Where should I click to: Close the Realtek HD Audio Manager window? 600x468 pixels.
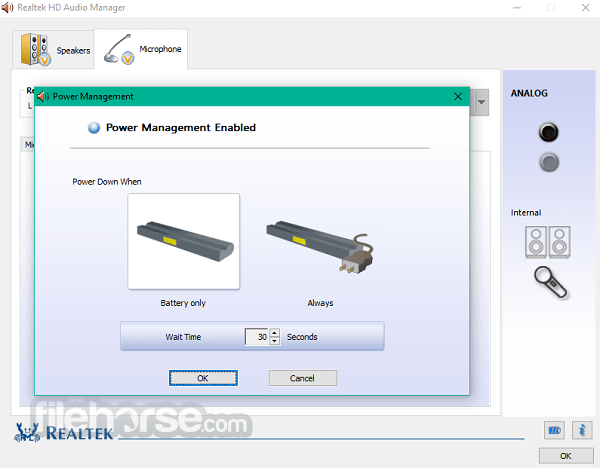(585, 8)
